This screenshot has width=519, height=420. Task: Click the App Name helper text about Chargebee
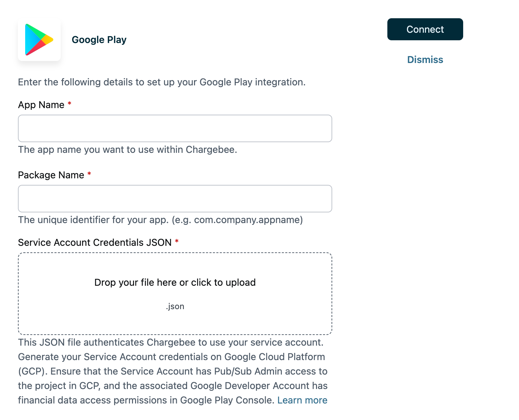tap(128, 149)
